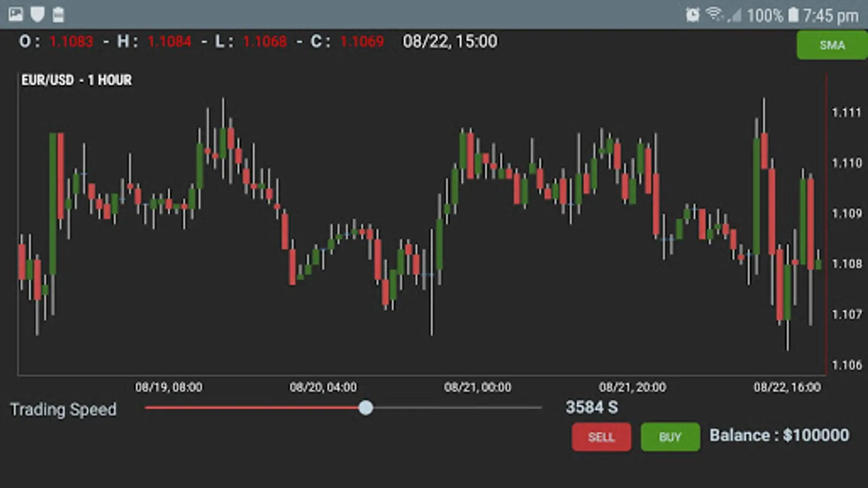Tap the 1.106 price axis label
Viewport: 868px width, 488px height.
[x=846, y=365]
